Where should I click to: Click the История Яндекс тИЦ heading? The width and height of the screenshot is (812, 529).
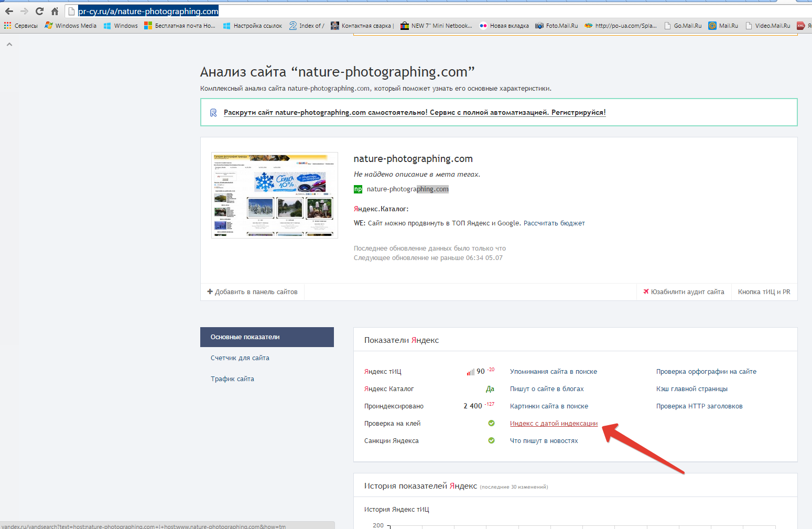coord(397,510)
